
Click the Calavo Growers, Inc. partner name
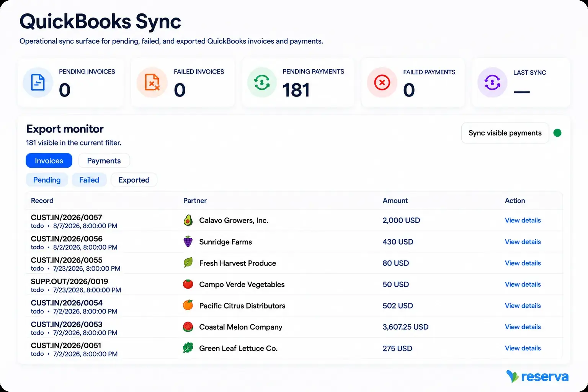pyautogui.click(x=234, y=220)
